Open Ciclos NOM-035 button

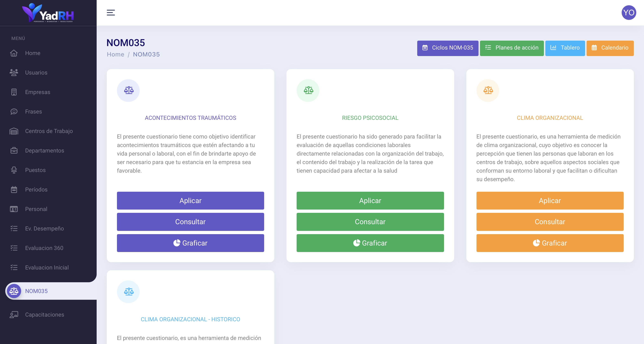[447, 48]
